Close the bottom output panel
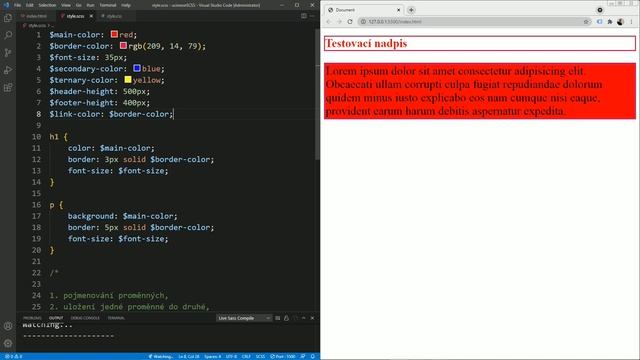The height and width of the screenshot is (360, 640). point(312,318)
